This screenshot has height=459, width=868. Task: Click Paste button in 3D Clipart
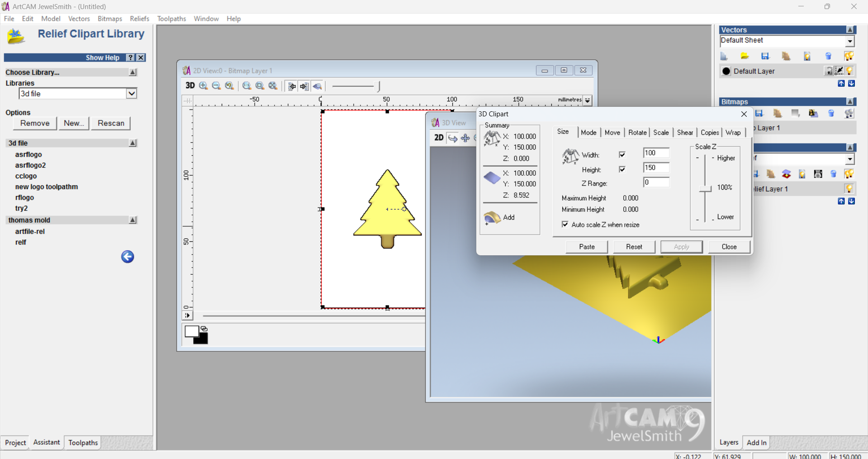click(587, 247)
